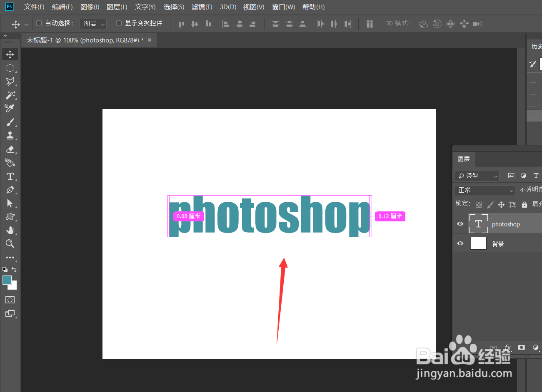
Task: Select the Hand tool
Action: pyautogui.click(x=10, y=231)
